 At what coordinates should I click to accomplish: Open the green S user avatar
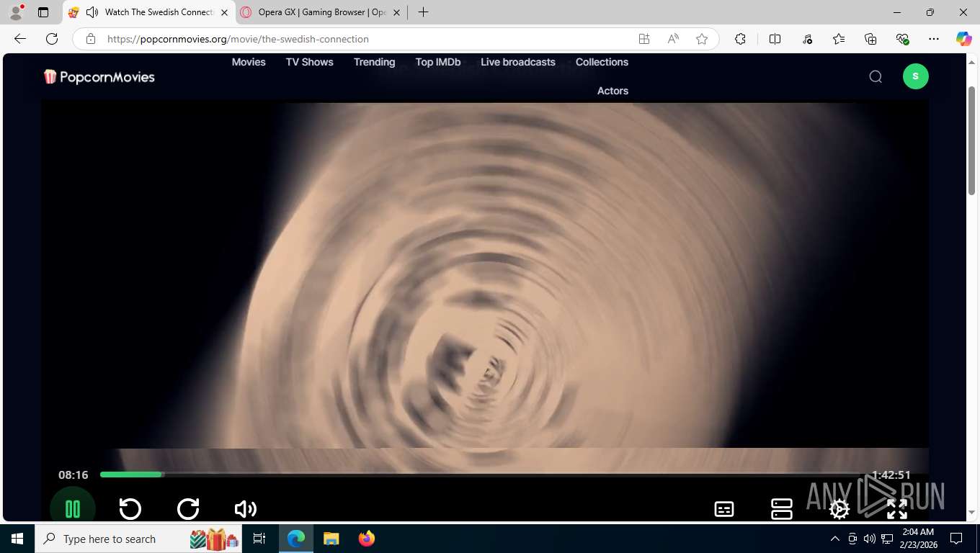[x=916, y=76]
